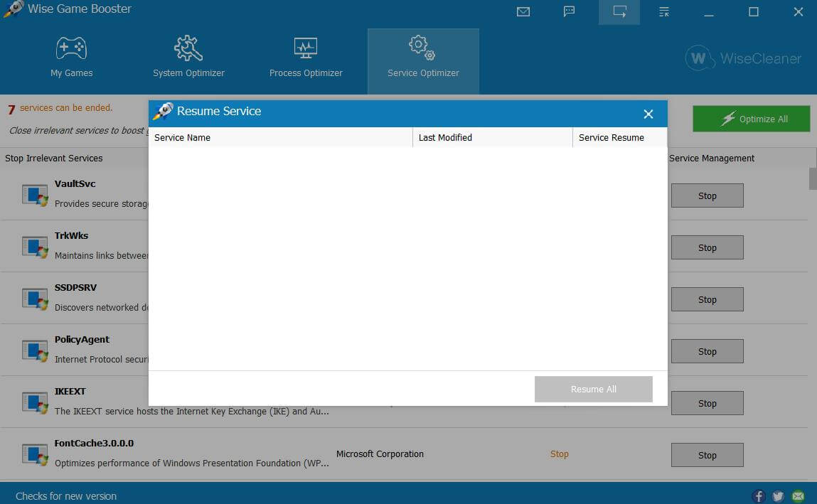Select the "FontCache3.0.0.0" service name
Screen dimensions: 817x504
(94, 443)
